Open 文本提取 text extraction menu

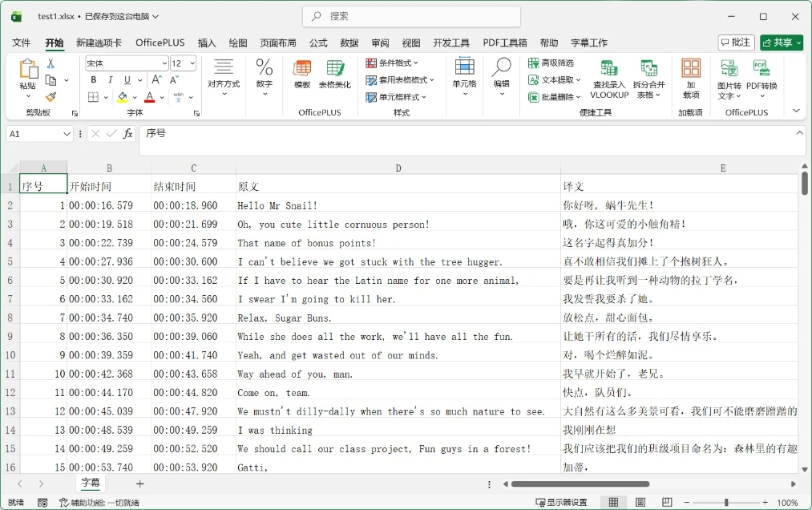[x=555, y=80]
